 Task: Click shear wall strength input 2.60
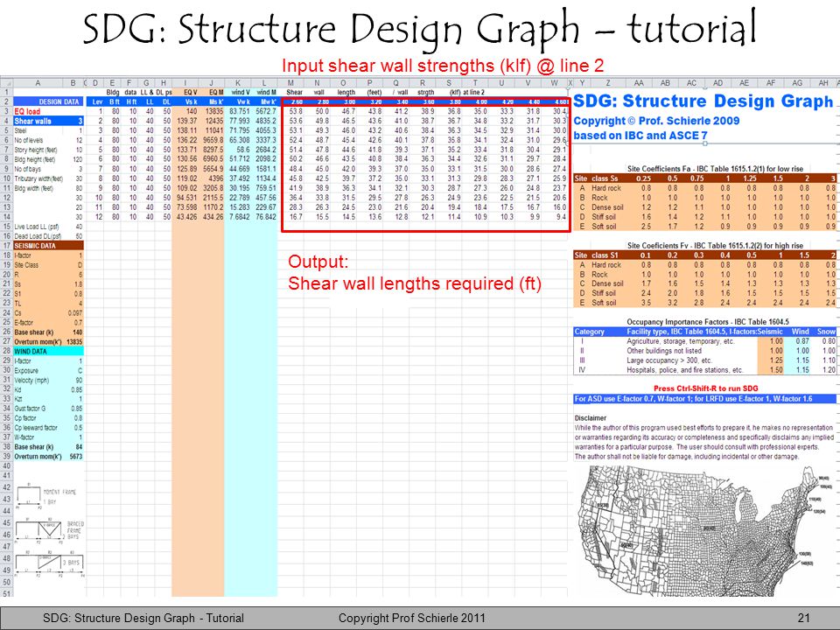297,101
